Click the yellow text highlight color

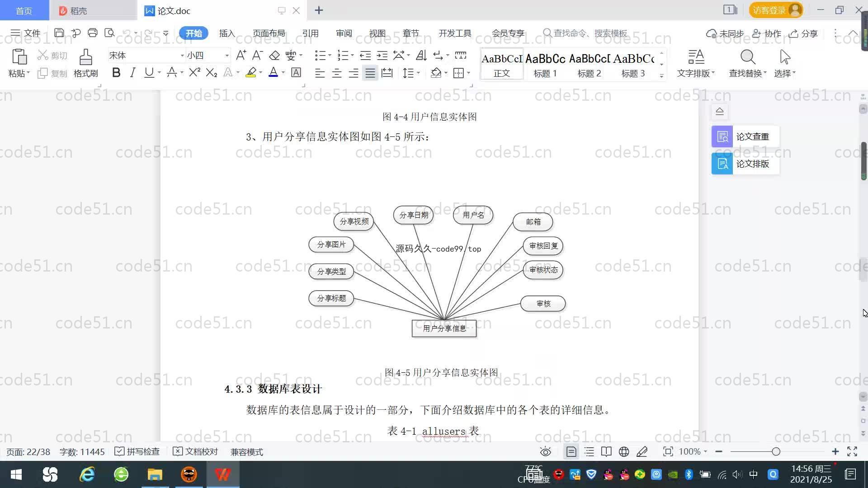coord(251,72)
